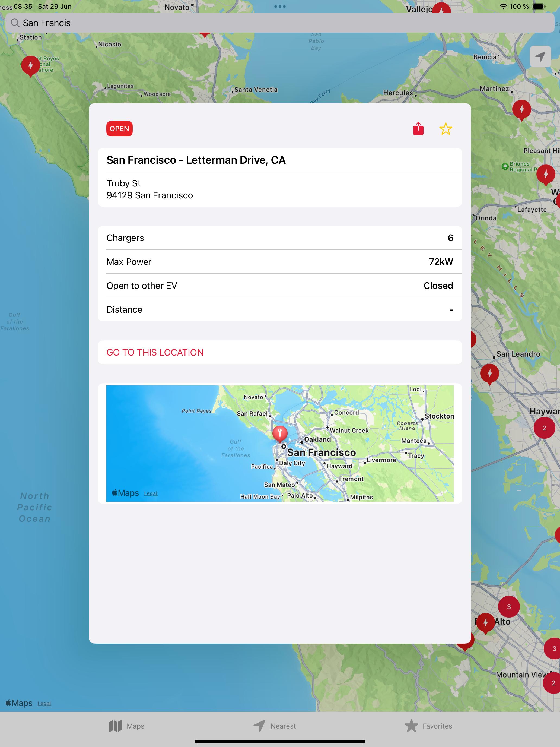Image resolution: width=560 pixels, height=747 pixels.
Task: Tap the Lafayette map label
Action: click(x=532, y=209)
